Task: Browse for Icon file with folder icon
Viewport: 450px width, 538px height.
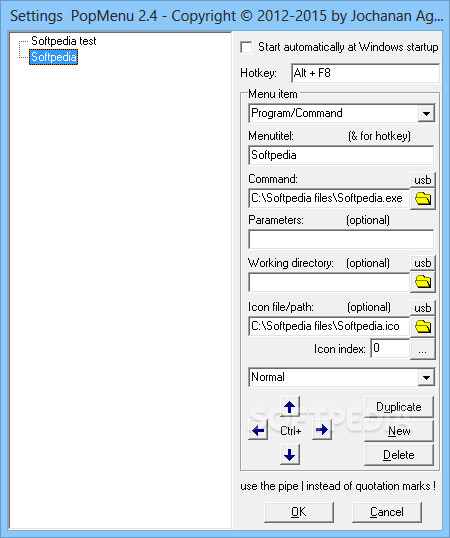Action: click(423, 326)
